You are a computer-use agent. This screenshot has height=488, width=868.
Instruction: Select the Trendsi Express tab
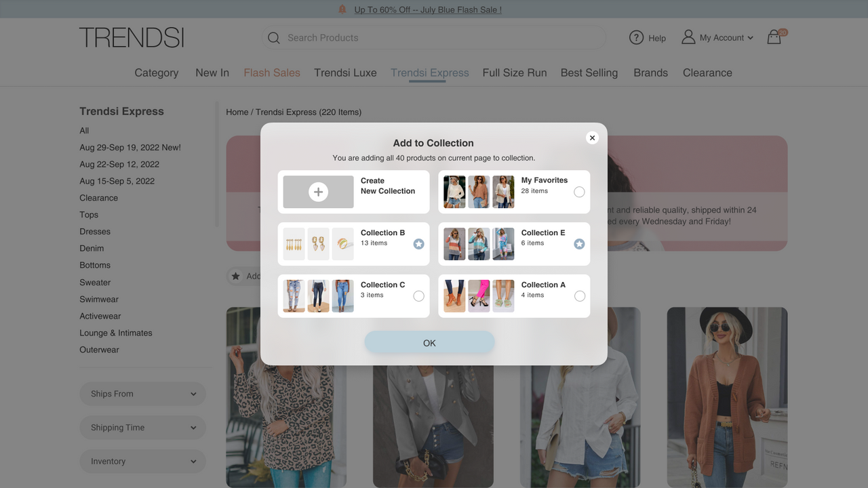coord(430,73)
